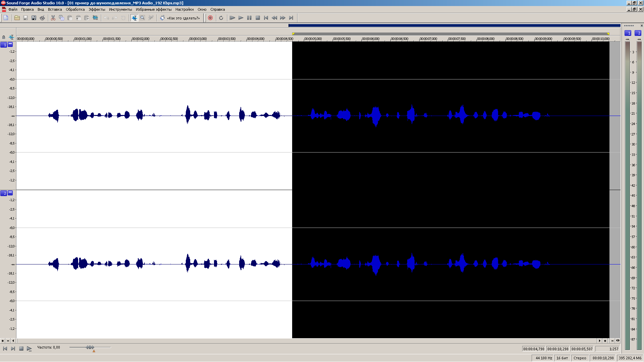Click the Mix paste icon

click(x=78, y=18)
